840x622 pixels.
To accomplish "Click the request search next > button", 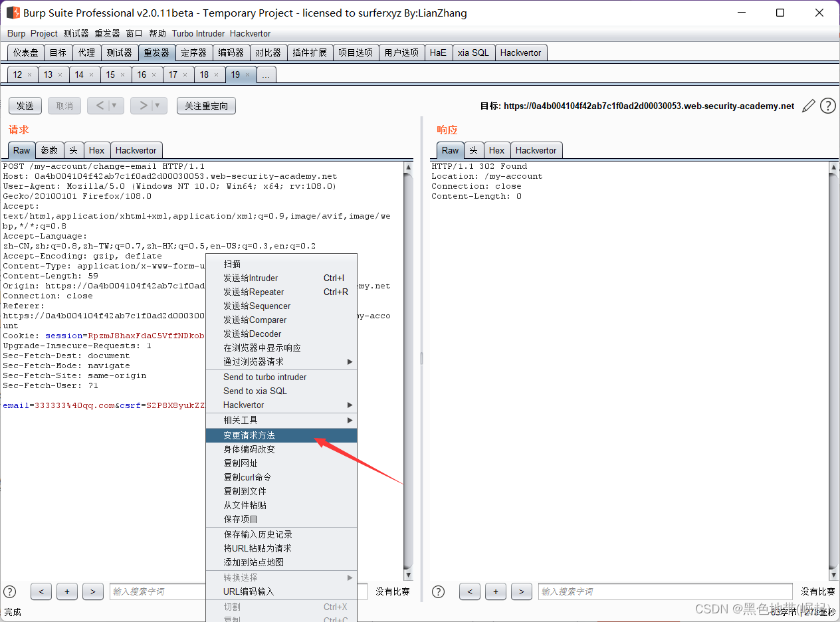I will click(93, 591).
